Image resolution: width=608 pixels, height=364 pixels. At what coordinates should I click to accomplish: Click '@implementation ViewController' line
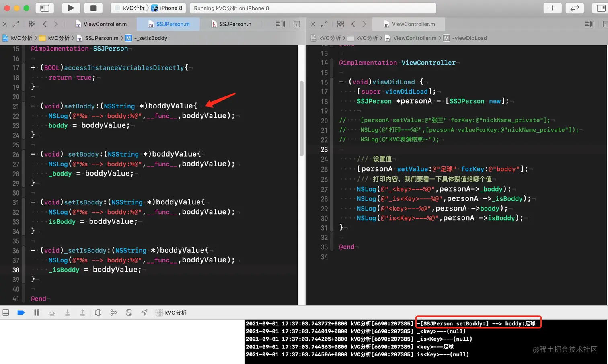(x=397, y=63)
